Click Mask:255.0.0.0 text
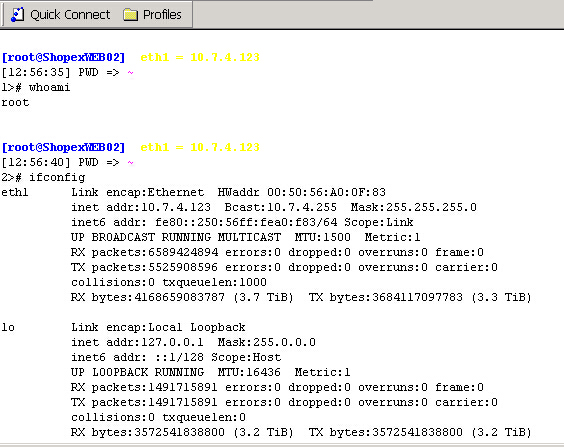The image size is (564, 447). pos(267,342)
